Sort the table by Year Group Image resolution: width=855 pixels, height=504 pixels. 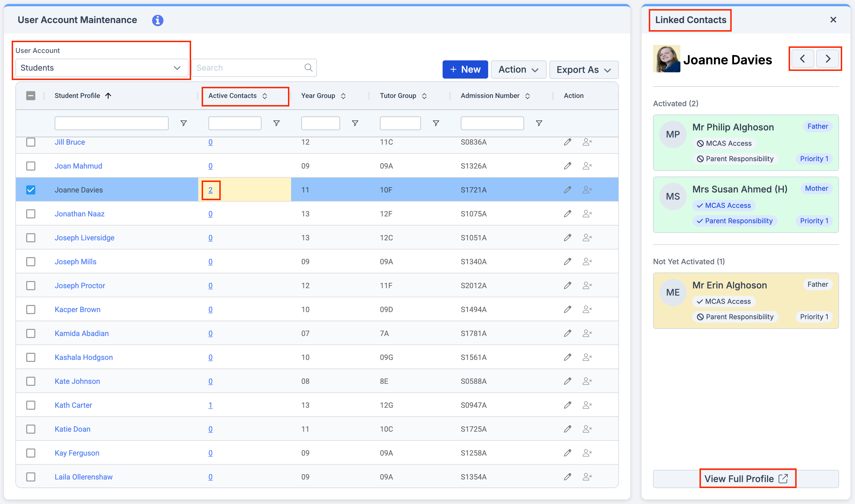pyautogui.click(x=343, y=95)
